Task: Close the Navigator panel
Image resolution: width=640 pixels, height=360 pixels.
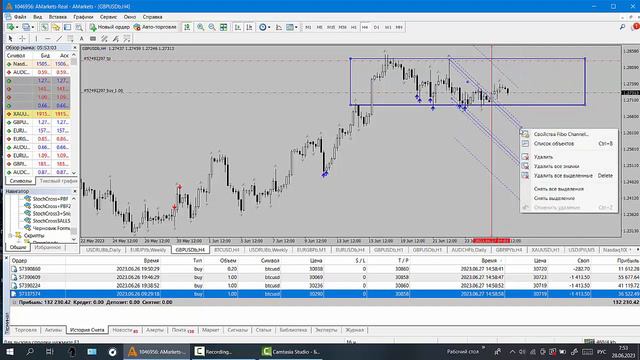Action: point(75,191)
